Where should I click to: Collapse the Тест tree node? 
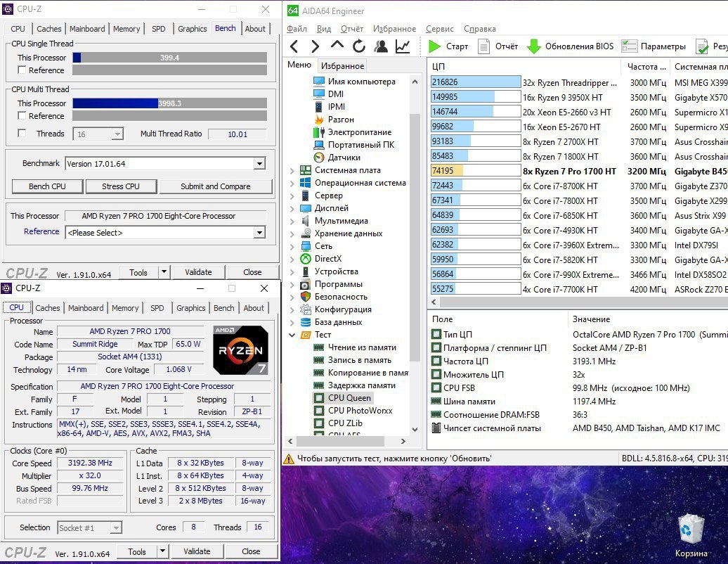coord(292,335)
